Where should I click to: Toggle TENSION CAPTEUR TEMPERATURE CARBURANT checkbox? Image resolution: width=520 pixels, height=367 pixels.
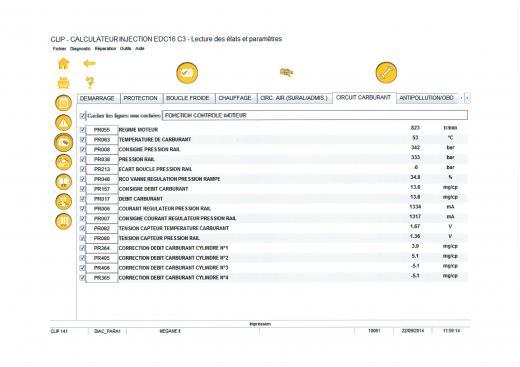point(83,228)
